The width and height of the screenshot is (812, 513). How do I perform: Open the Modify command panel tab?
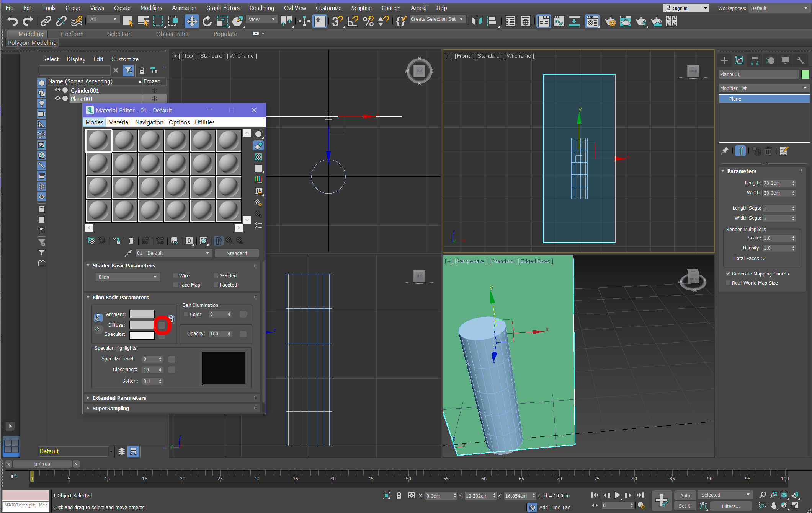(x=739, y=60)
